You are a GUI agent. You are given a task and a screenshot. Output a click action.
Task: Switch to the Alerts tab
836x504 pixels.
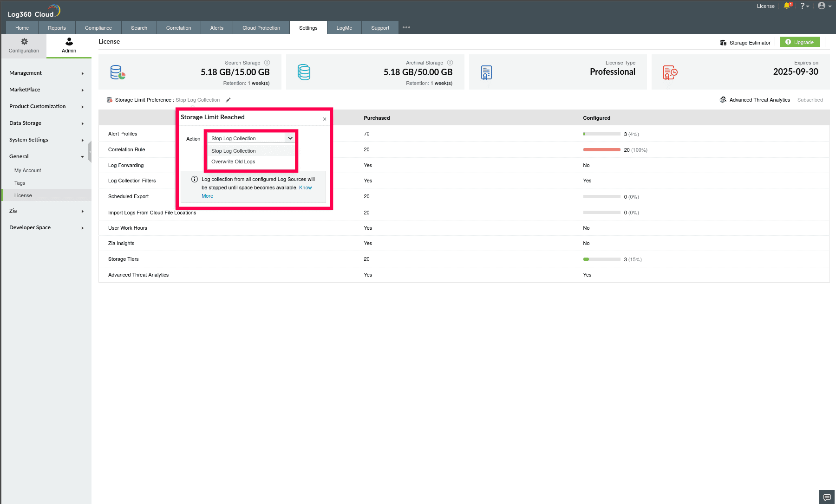217,28
